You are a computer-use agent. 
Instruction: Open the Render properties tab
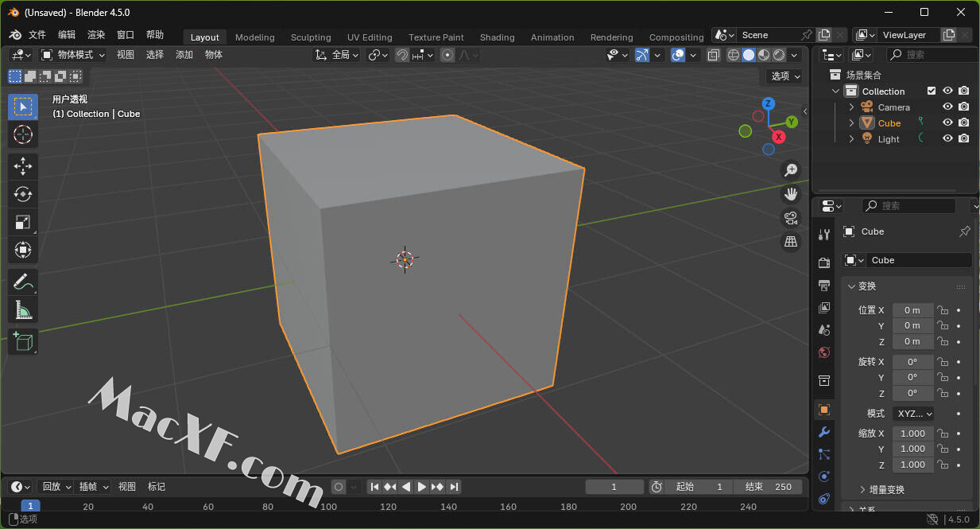pyautogui.click(x=824, y=263)
